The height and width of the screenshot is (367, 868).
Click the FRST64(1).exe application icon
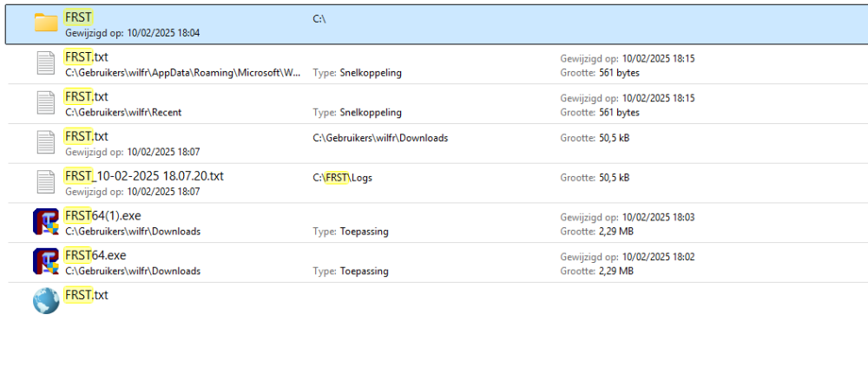pyautogui.click(x=46, y=222)
